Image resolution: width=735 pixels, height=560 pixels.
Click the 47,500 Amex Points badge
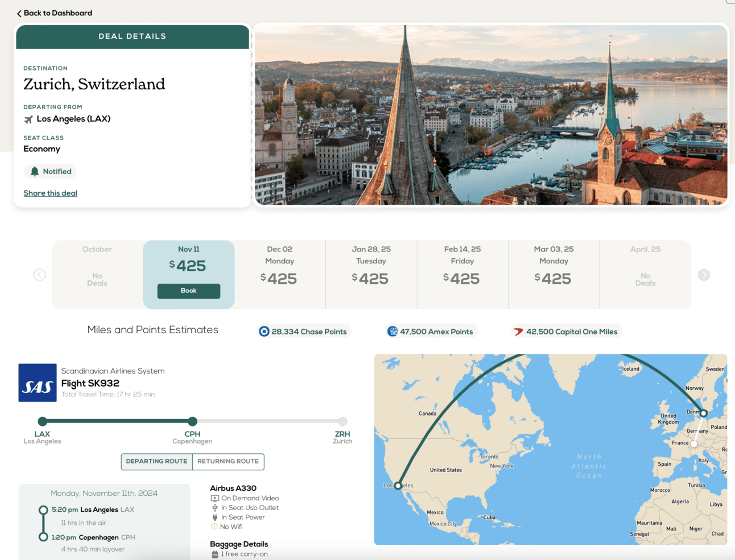(x=432, y=331)
